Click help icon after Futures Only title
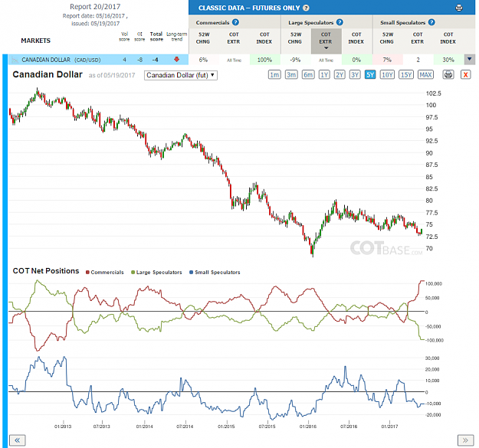Screen dimensions: 479x448 (306, 8)
